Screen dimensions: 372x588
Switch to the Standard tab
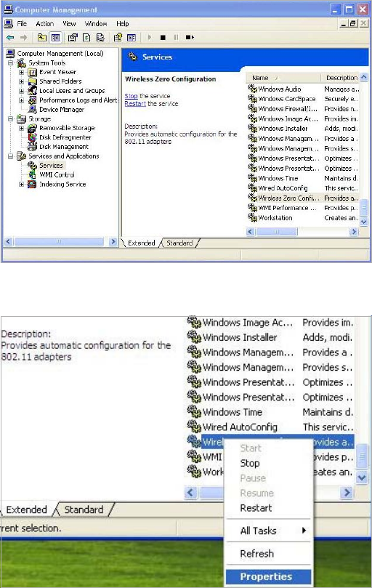[179, 243]
